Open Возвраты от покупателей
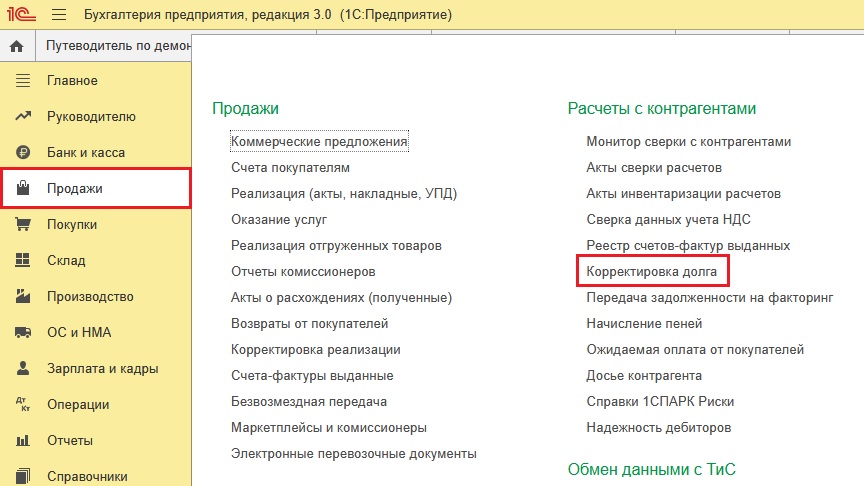This screenshot has height=486, width=864. coord(310,323)
